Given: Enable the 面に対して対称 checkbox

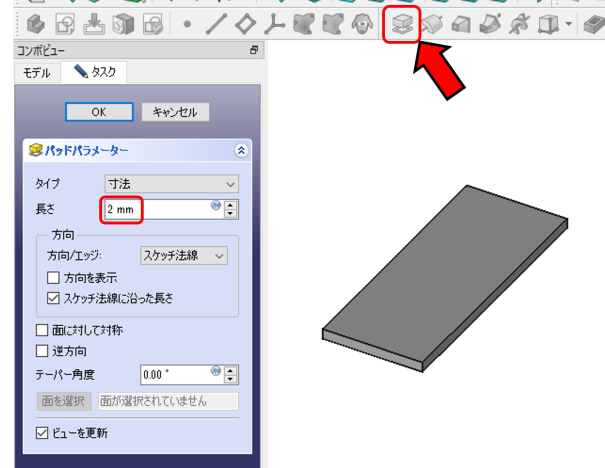Looking at the screenshot, I should (x=42, y=330).
